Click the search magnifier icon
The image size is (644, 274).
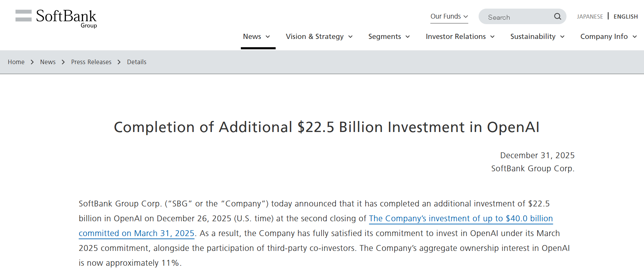[557, 17]
